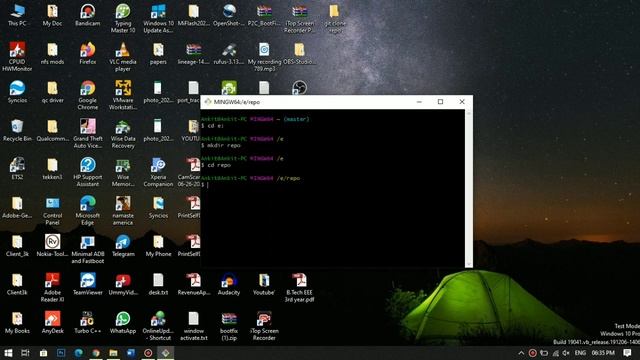640x360 pixels.
Task: Open Windows 10 Update Assistant icon
Action: (158, 18)
